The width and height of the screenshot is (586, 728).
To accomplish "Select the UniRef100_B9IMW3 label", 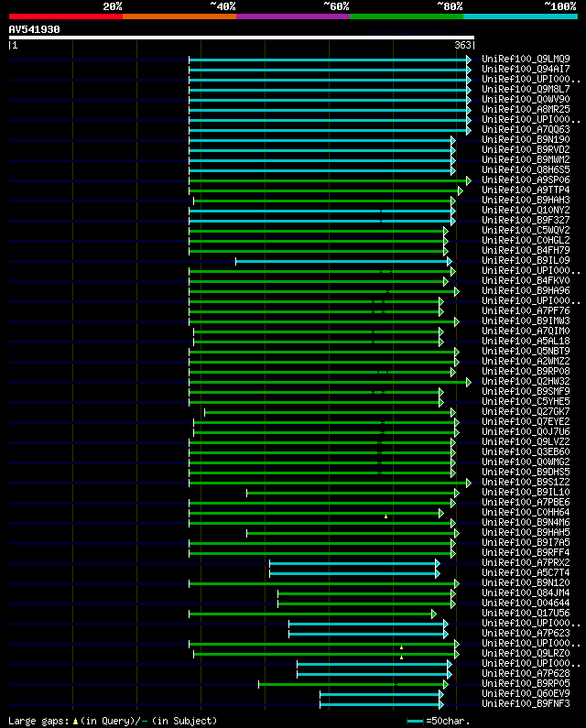I will [526, 321].
